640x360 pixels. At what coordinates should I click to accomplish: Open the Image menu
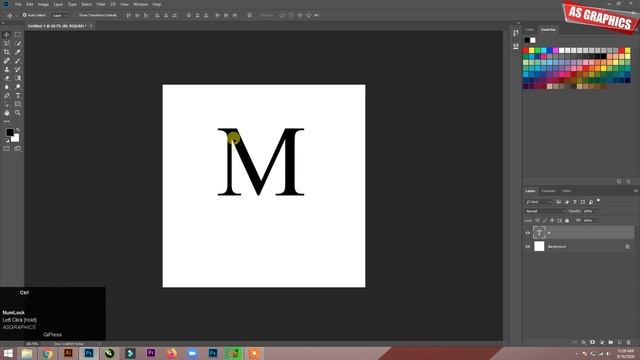[x=43, y=4]
